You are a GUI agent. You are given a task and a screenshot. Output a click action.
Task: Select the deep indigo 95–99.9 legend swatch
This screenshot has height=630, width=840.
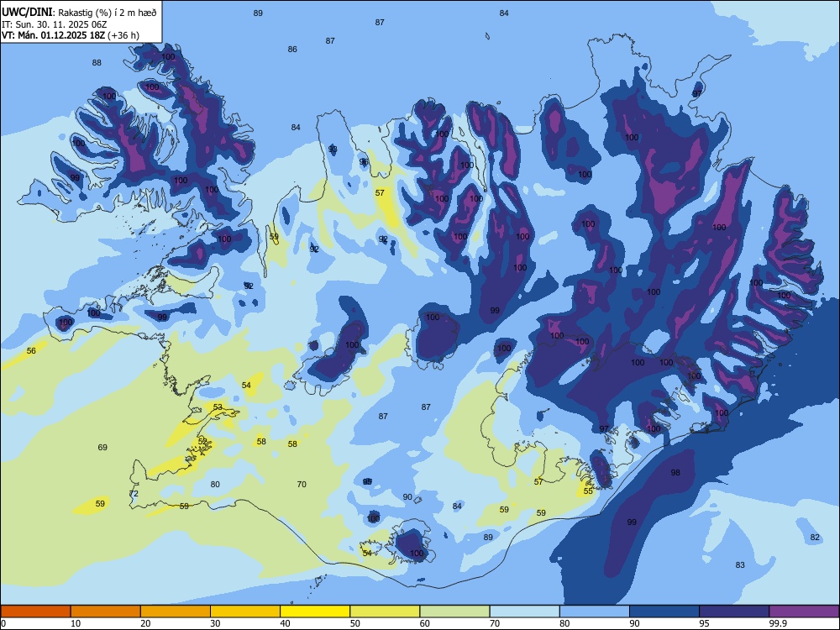click(734, 612)
